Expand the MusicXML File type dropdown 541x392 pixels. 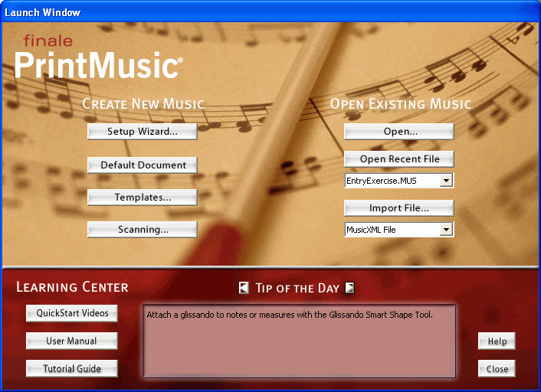pyautogui.click(x=446, y=229)
